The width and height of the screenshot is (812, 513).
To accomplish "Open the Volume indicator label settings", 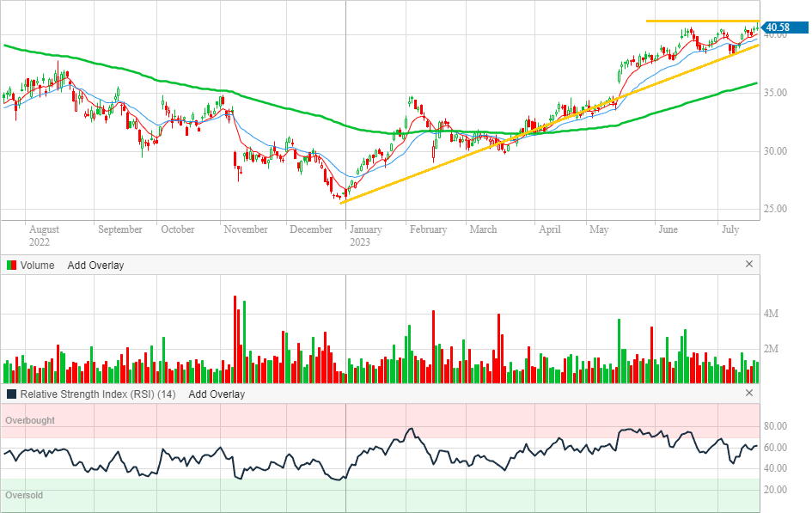I will point(38,266).
